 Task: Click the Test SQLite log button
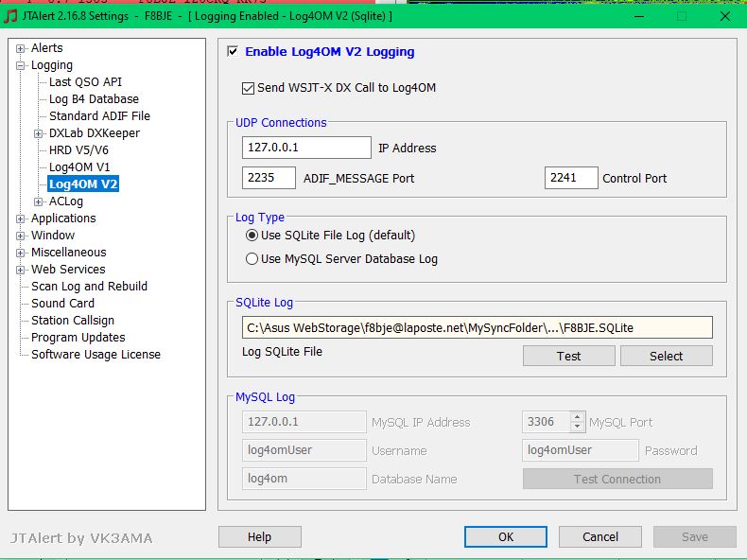click(x=569, y=356)
